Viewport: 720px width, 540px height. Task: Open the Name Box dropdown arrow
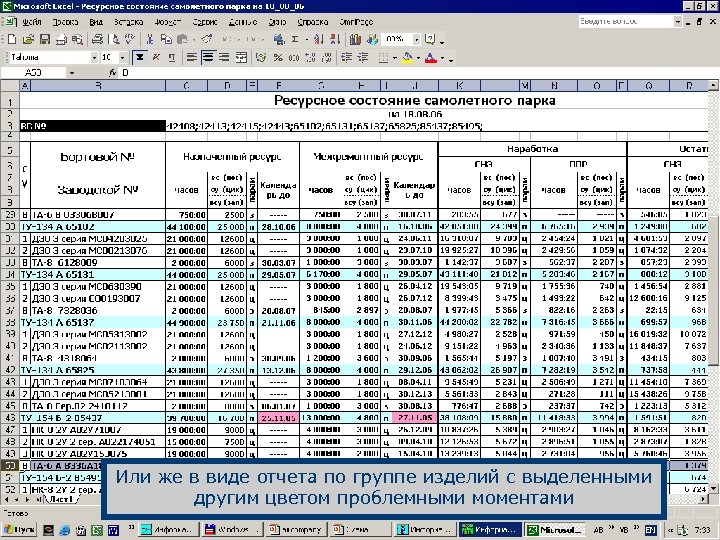(x=72, y=73)
